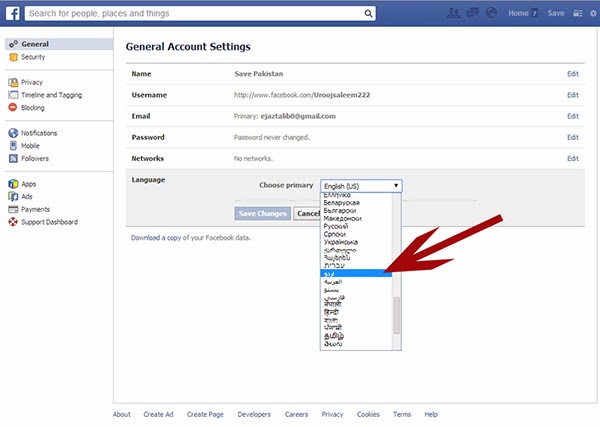Open the Terms footer link
This screenshot has height=427, width=600.
coord(402,414)
